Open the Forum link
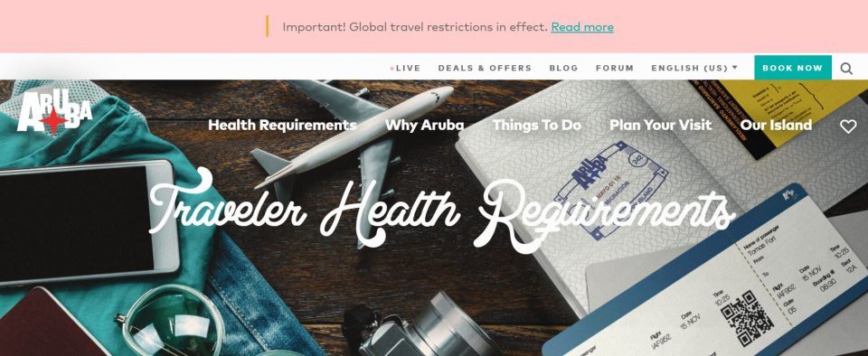 click(615, 68)
